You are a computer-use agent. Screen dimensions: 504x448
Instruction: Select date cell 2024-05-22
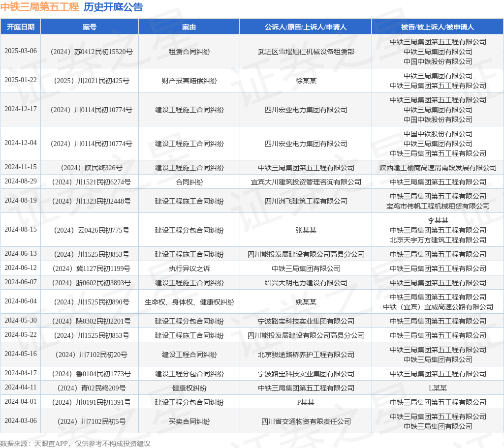coord(21,334)
